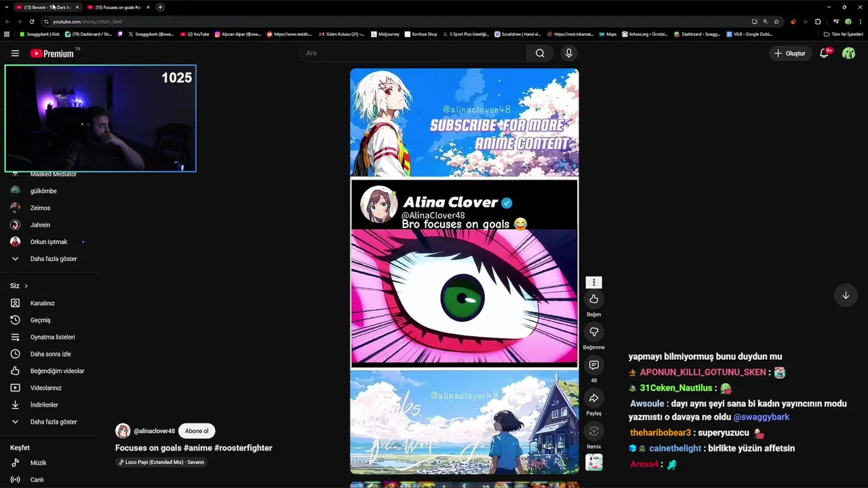Bookmark this page with the star icon
The width and height of the screenshot is (868, 488).
(x=776, y=22)
